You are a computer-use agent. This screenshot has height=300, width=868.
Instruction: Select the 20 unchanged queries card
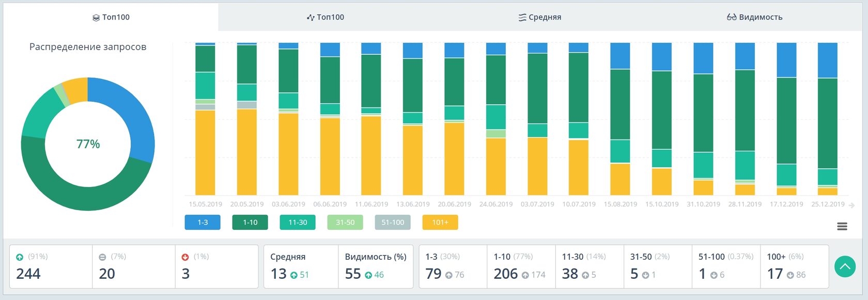click(134, 266)
